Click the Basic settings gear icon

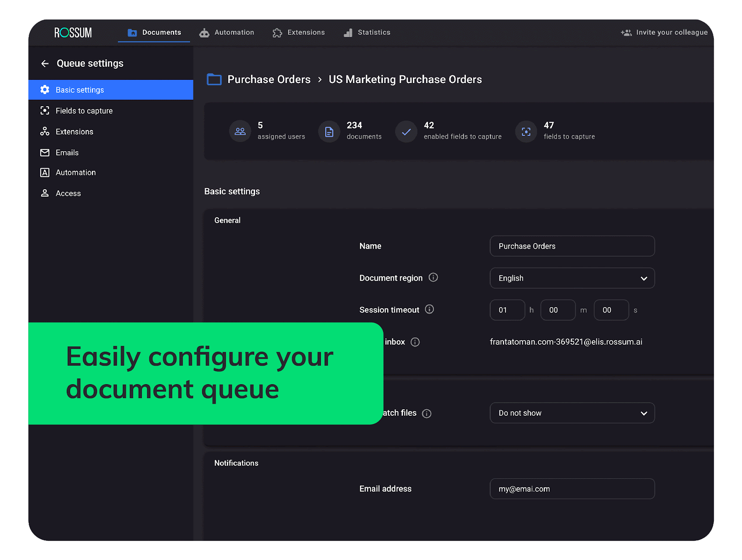click(x=45, y=90)
